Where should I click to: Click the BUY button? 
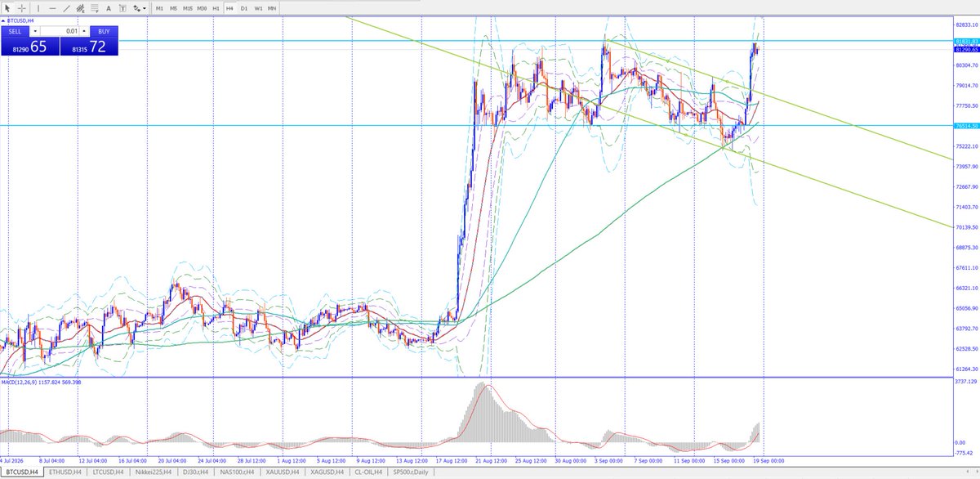click(104, 30)
